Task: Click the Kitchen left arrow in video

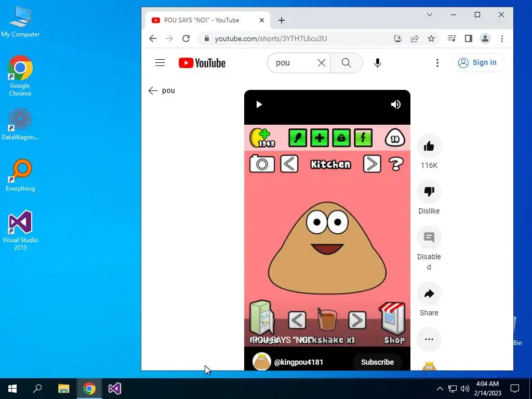Action: (x=289, y=164)
